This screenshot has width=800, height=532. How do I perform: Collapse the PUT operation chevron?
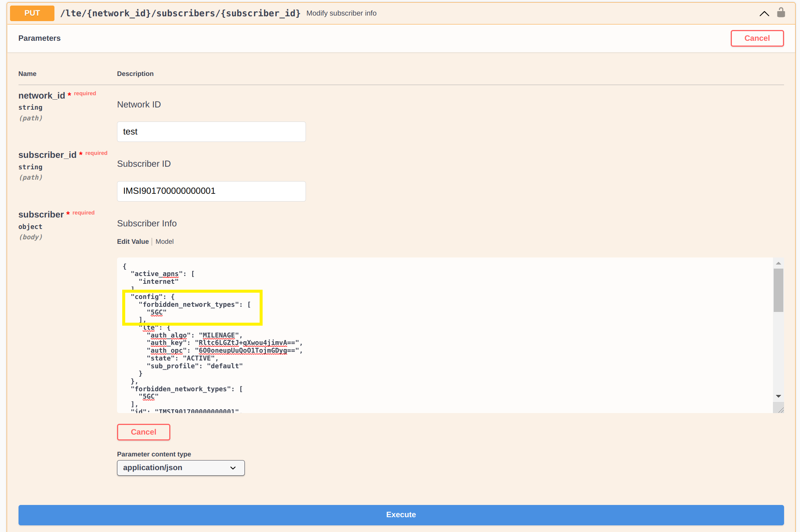coord(764,14)
